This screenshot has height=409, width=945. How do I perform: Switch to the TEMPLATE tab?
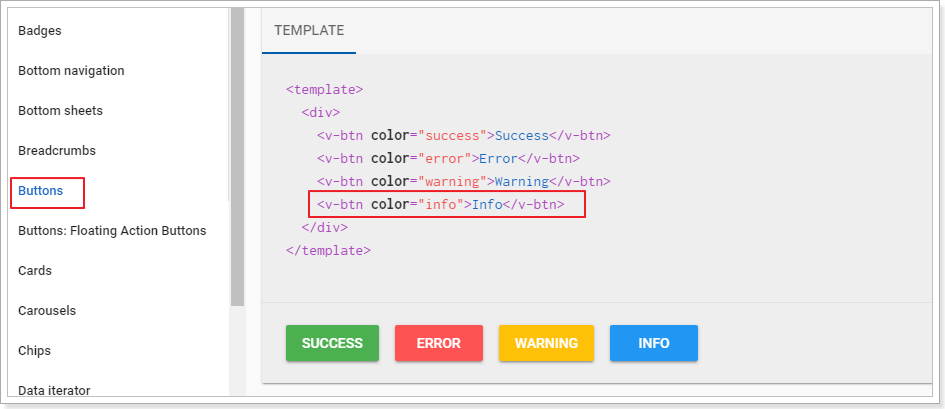tap(309, 31)
